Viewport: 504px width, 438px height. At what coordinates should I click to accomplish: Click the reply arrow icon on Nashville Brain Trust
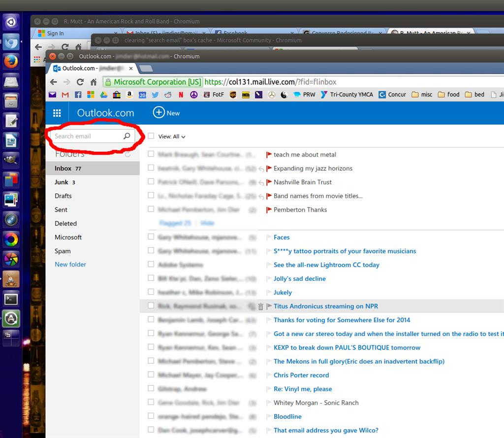pyautogui.click(x=261, y=183)
